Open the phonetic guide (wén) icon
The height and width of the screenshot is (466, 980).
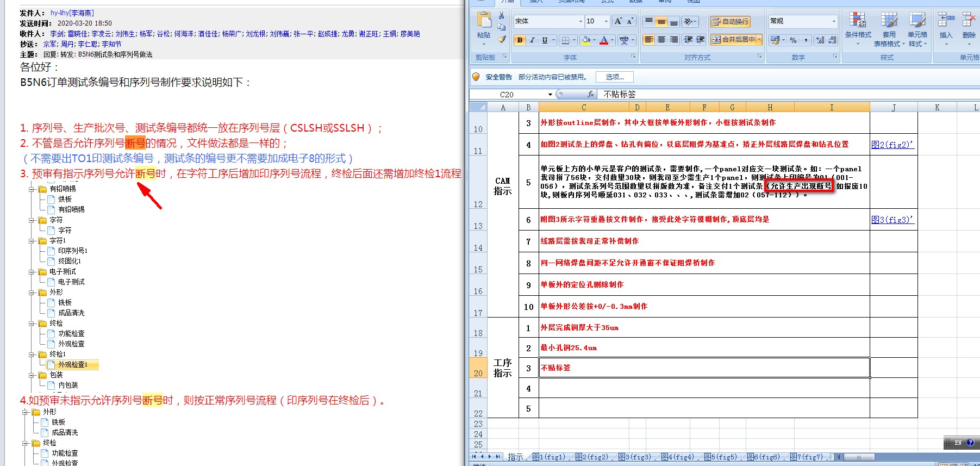pyautogui.click(x=623, y=40)
